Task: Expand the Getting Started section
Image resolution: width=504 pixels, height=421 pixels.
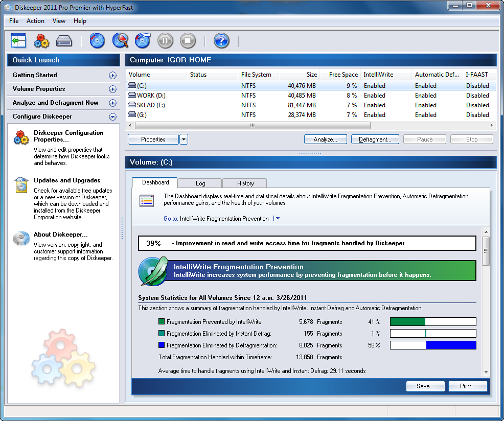Action: tap(112, 75)
